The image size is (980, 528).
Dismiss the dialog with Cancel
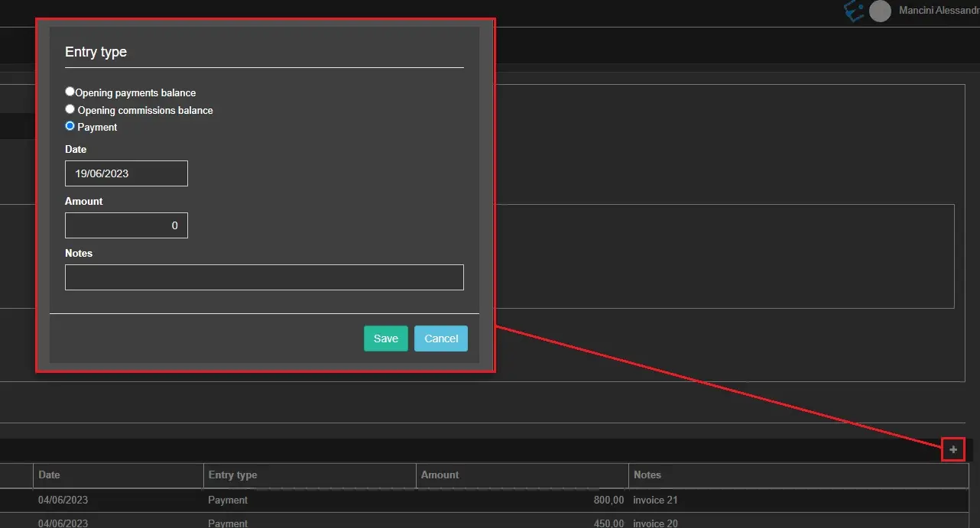click(x=440, y=339)
